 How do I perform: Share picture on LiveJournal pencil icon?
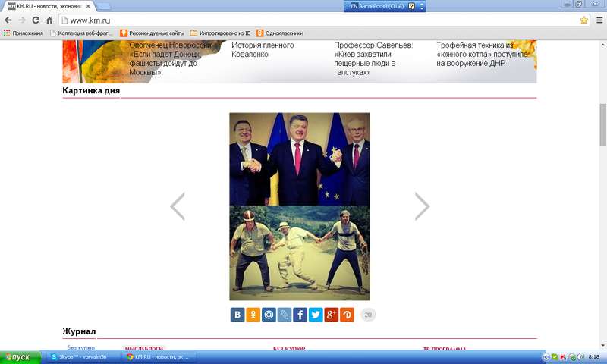285,315
